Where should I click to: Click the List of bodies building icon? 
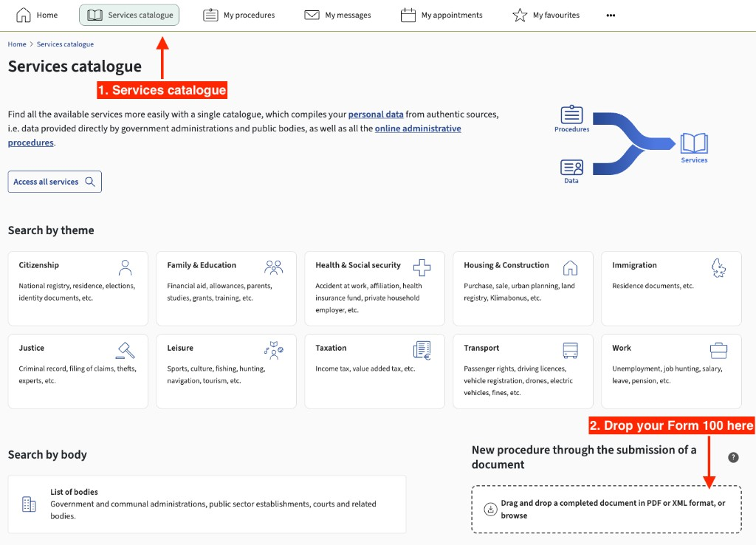pyautogui.click(x=29, y=504)
